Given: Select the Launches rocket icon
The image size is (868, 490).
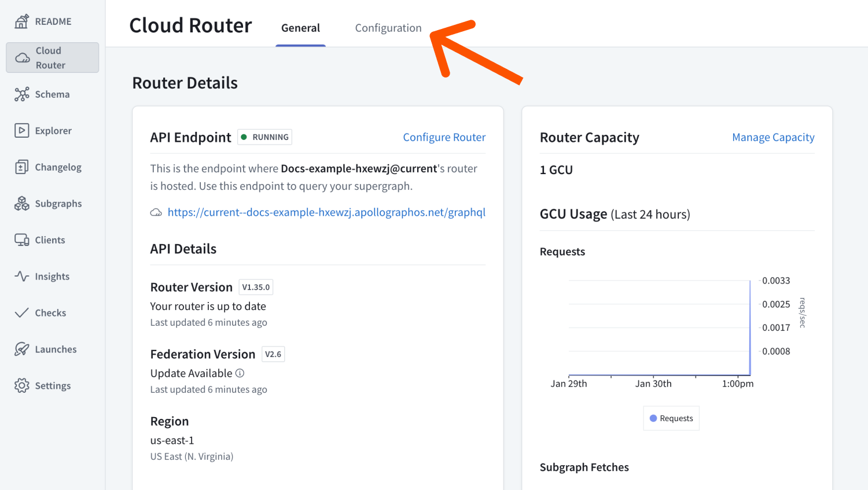Looking at the screenshot, I should [x=21, y=349].
